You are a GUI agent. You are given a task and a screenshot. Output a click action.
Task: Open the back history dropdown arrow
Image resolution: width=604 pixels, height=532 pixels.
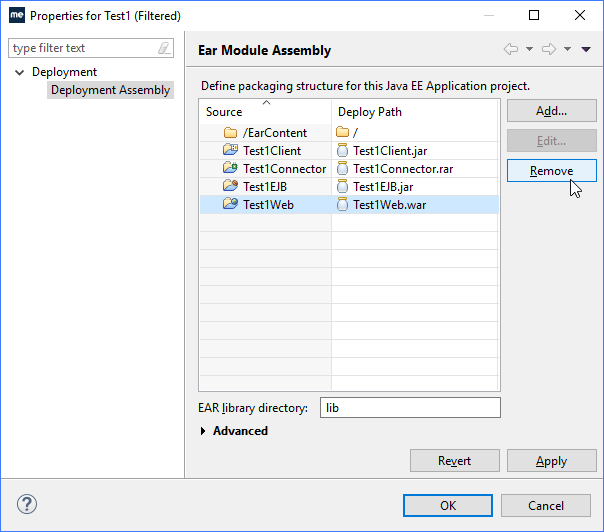pyautogui.click(x=529, y=49)
